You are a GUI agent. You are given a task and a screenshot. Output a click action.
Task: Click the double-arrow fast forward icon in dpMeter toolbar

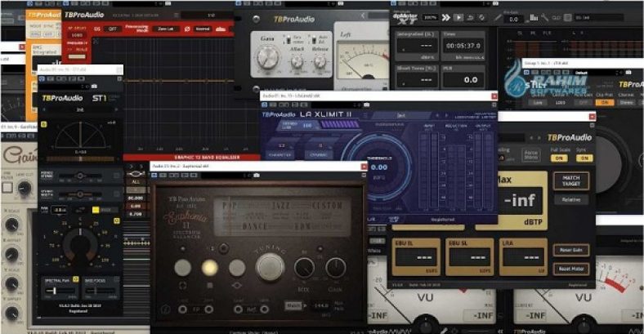(x=445, y=18)
